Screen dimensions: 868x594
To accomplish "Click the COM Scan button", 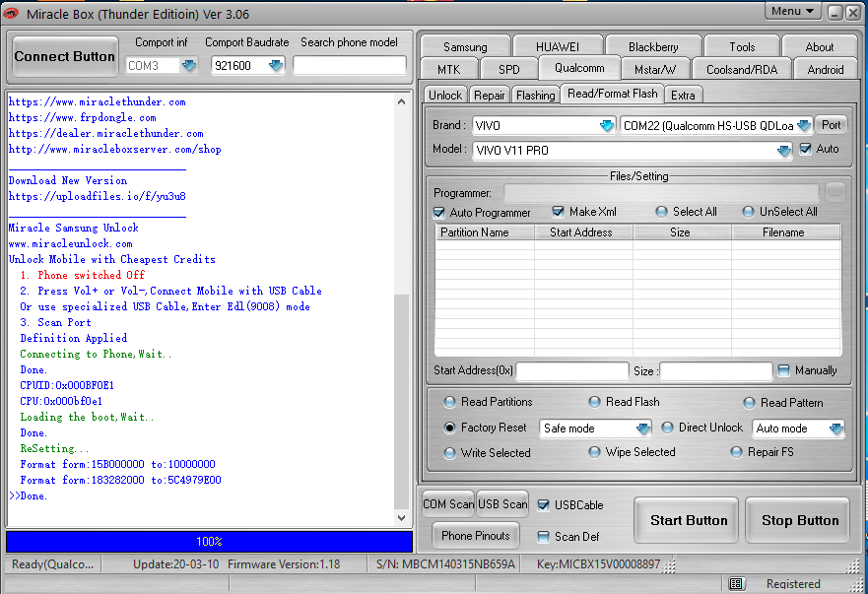I will tap(448, 504).
